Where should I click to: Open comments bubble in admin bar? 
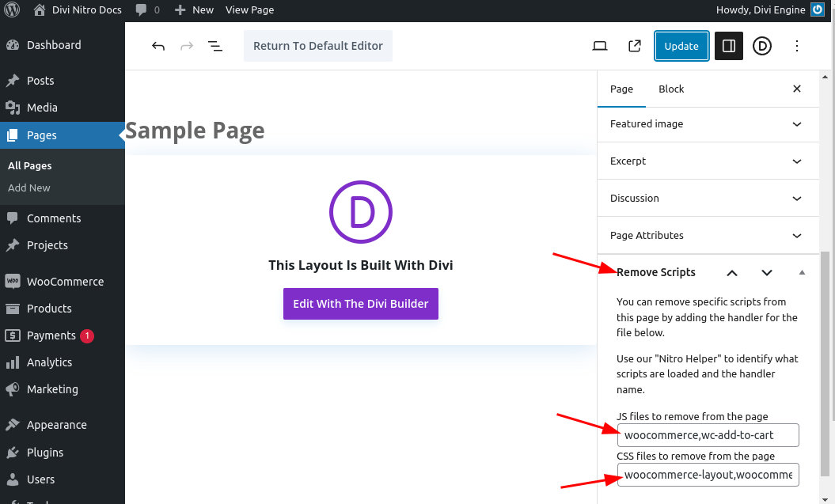[x=146, y=9]
